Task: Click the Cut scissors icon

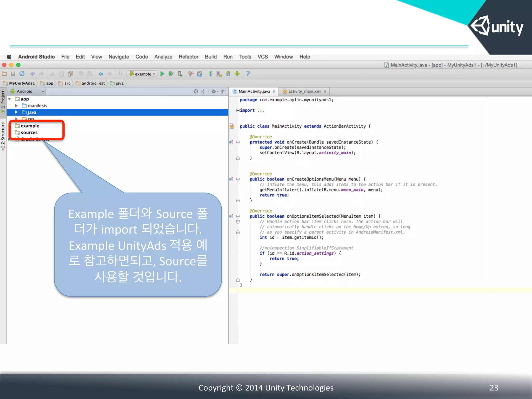Action: click(x=52, y=74)
